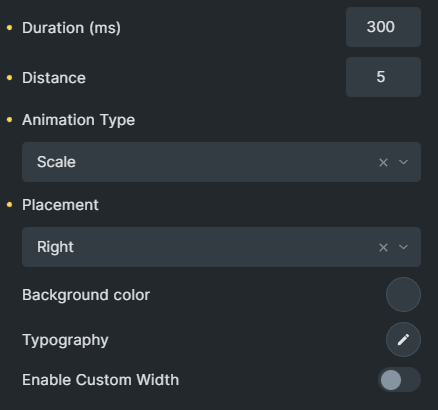
Task: Open Typography edit pencil icon
Action: (x=403, y=340)
